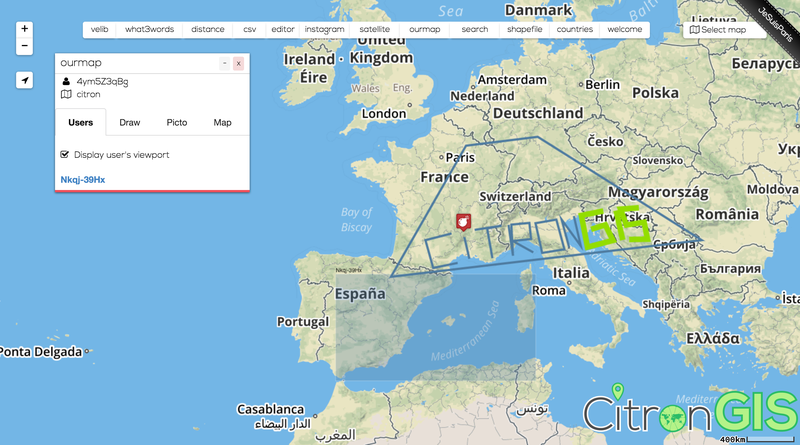This screenshot has width=800, height=445.
Task: Open the search module
Action: pos(474,30)
